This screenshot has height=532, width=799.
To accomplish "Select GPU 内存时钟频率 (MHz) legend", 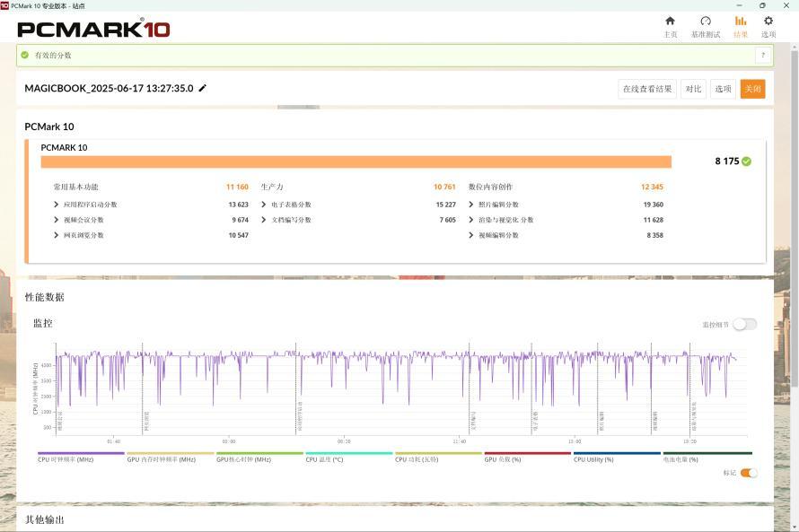I will point(171,457).
